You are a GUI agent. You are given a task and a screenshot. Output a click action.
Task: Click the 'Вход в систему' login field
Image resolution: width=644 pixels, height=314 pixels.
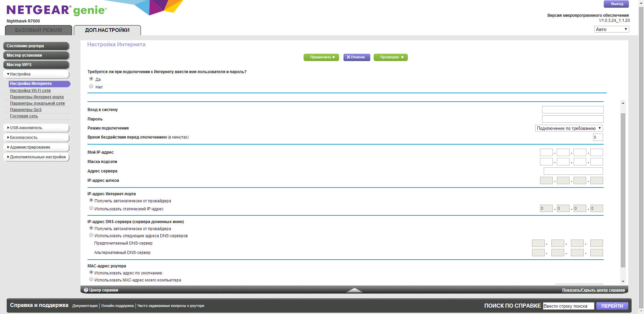tap(573, 110)
